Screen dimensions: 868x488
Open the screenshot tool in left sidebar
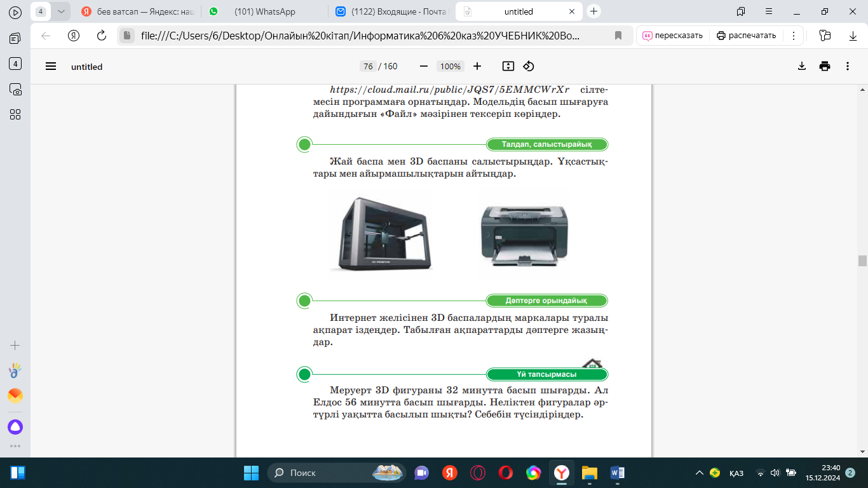tap(15, 89)
